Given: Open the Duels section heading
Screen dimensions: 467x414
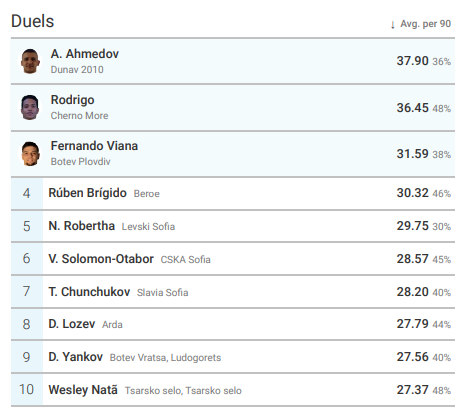Looking at the screenshot, I should [x=32, y=21].
